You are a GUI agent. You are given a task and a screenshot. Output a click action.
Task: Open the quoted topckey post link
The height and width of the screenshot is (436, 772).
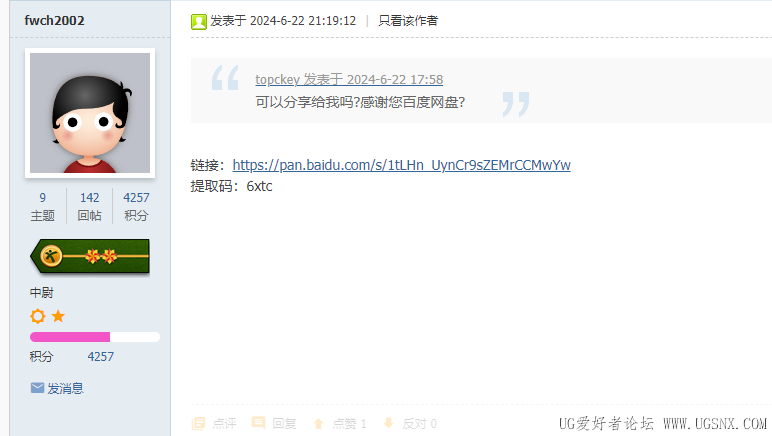(x=349, y=79)
